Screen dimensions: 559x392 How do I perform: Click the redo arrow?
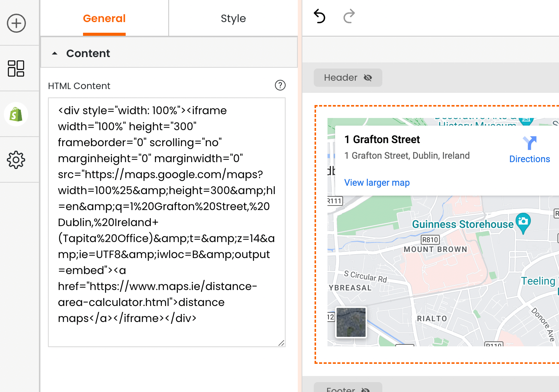pos(349,16)
